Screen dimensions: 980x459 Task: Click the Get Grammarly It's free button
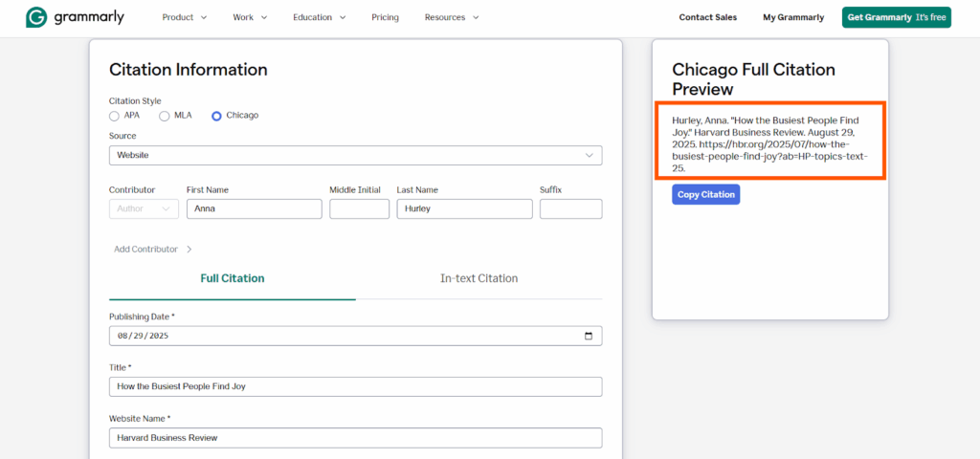[896, 17]
